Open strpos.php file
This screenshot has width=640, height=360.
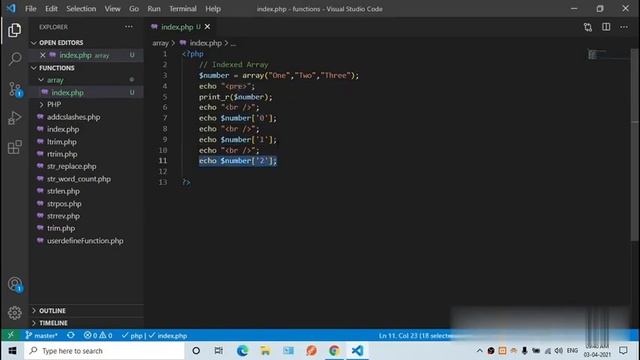(64, 204)
